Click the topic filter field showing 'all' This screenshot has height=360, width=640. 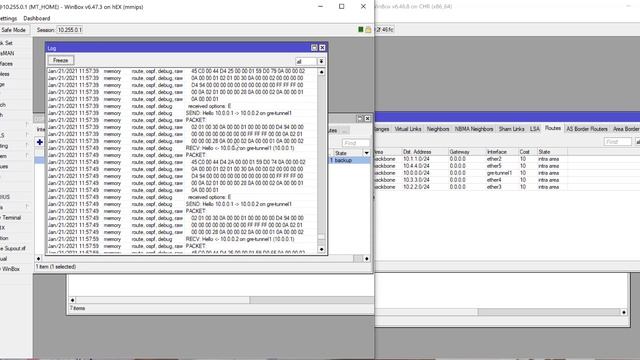306,61
